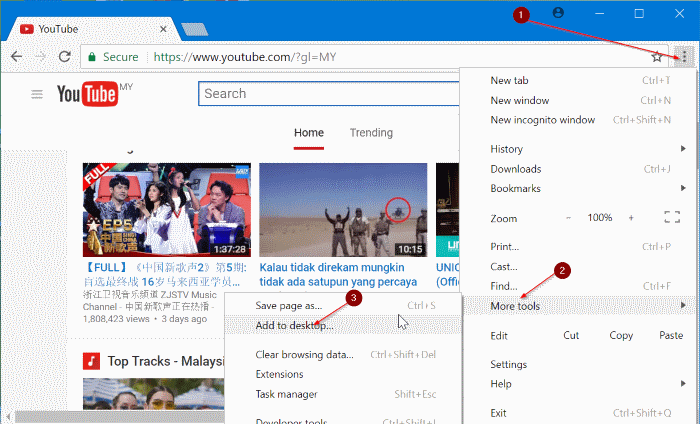Go back with the back arrow
Image resolution: width=700 pixels, height=424 pixels.
click(17, 57)
